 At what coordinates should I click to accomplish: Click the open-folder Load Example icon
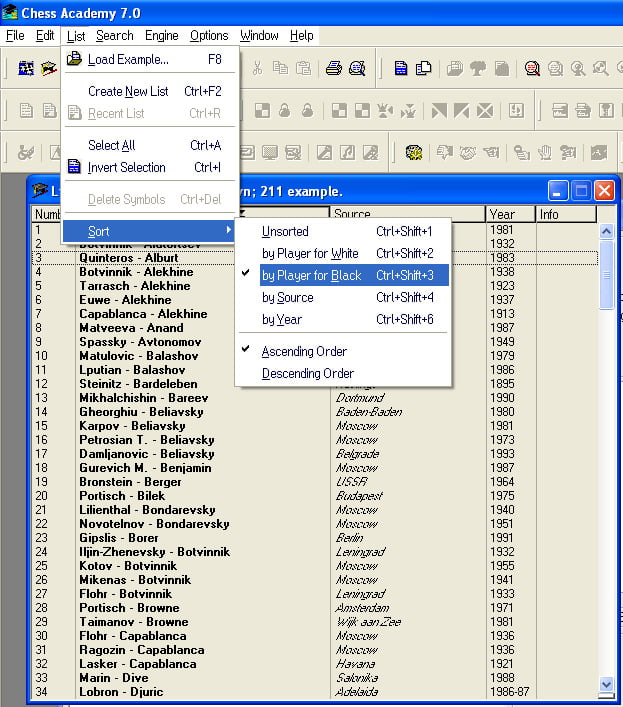point(74,59)
